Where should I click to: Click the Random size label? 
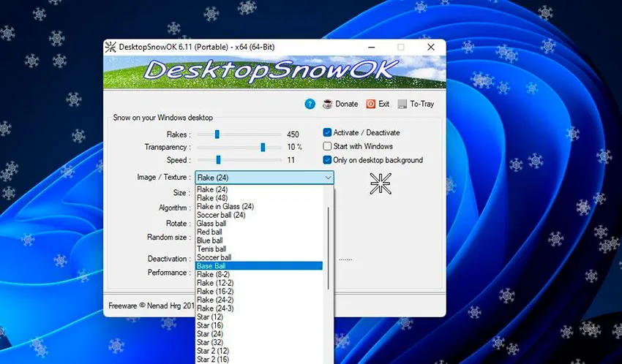[x=168, y=238]
